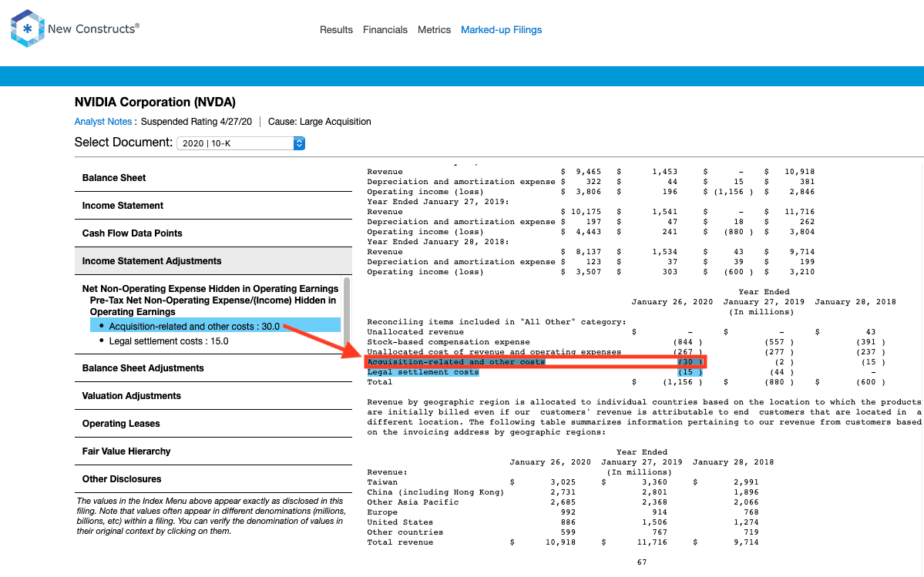Open the Analyst Notes link
This screenshot has width=924, height=577.
102,122
